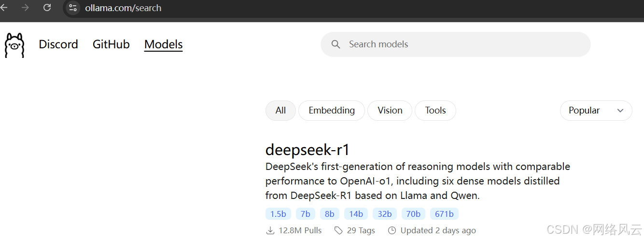Focus the Search models field
This screenshot has width=644, height=240.
pyautogui.click(x=455, y=44)
